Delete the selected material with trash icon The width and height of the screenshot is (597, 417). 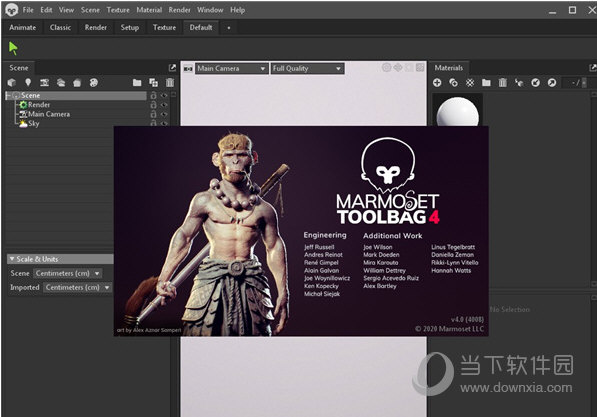[x=503, y=83]
